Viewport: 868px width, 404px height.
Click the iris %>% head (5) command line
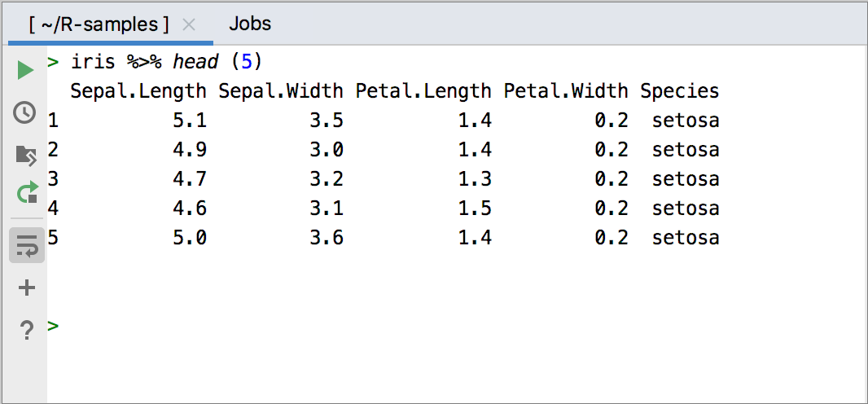[x=167, y=62]
